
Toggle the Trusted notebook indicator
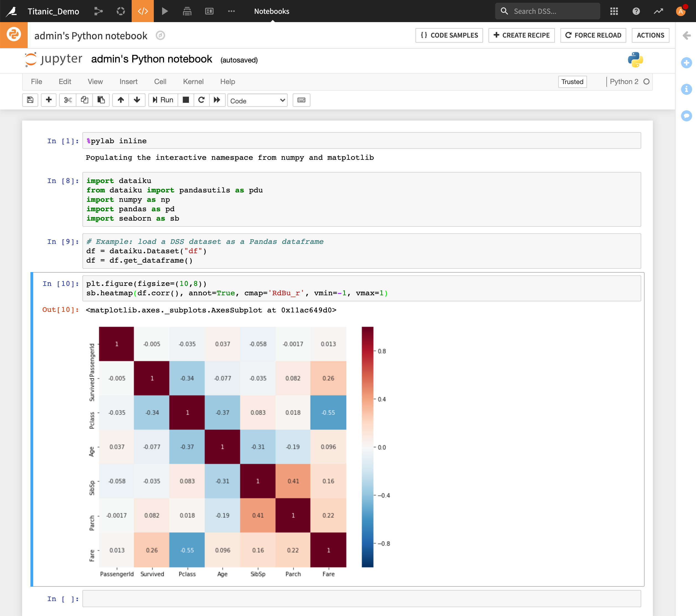coord(572,82)
